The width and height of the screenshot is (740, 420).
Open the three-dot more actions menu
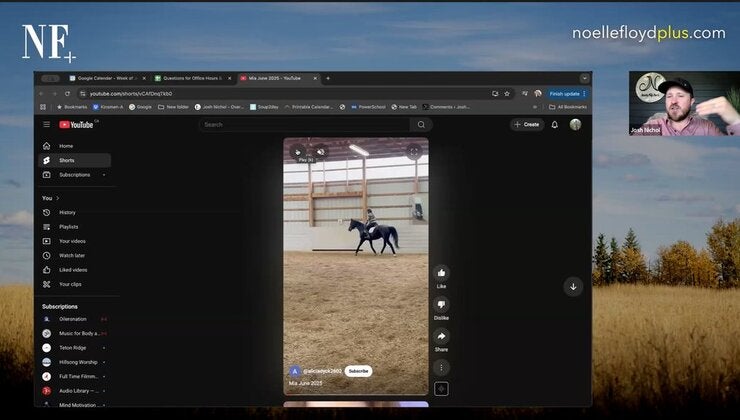click(441, 367)
